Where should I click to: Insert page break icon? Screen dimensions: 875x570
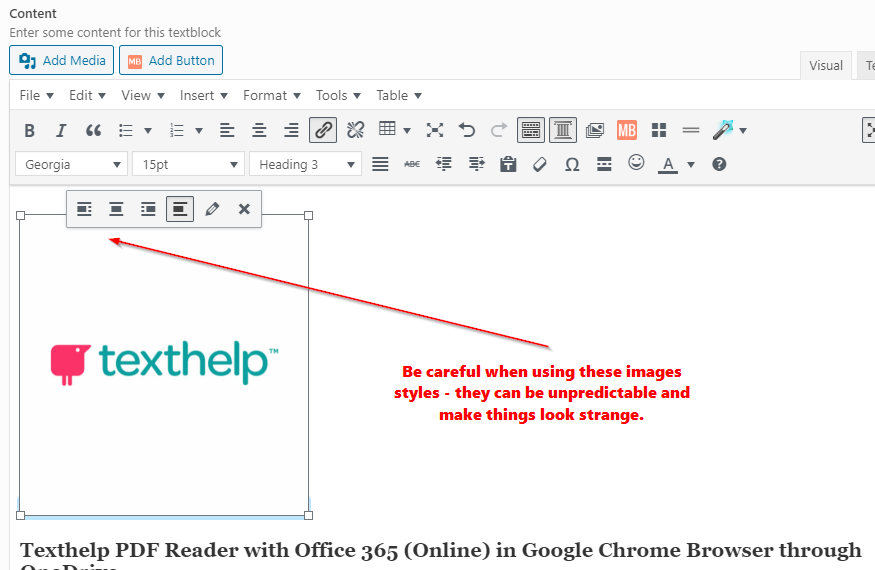604,164
